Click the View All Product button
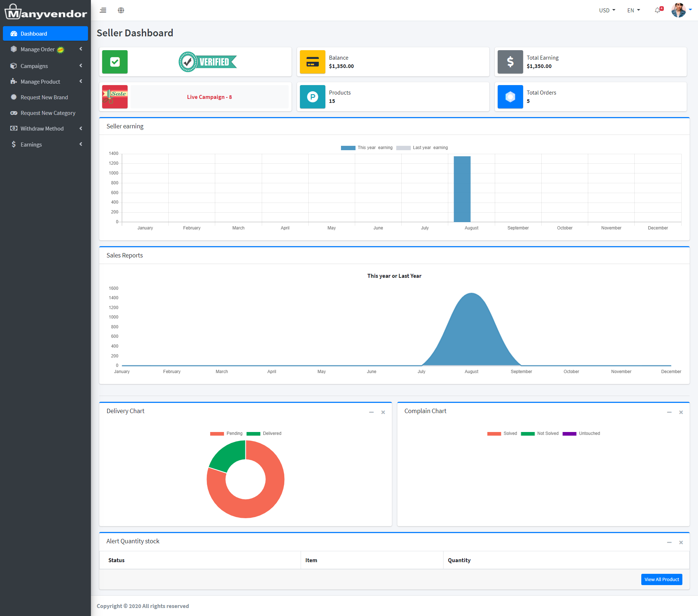Screen dimensions: 698x616 coord(662,579)
